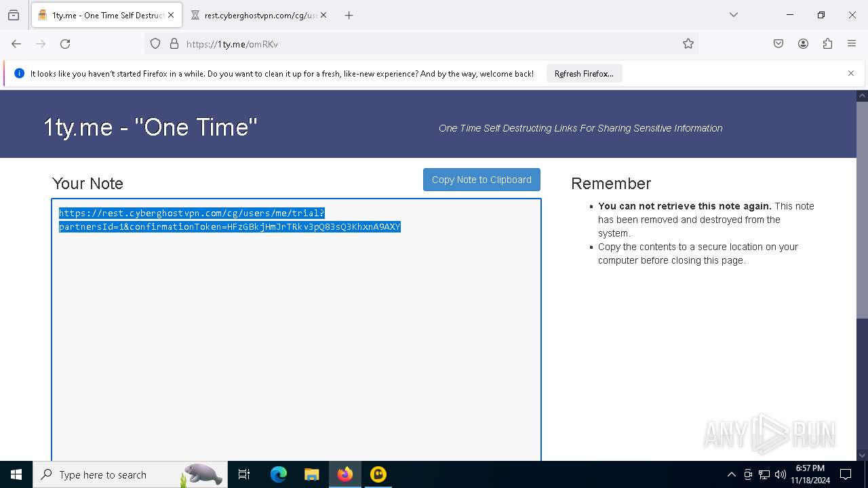Image resolution: width=868 pixels, height=488 pixels.
Task: Open extensions puzzle icon
Action: point(827,44)
